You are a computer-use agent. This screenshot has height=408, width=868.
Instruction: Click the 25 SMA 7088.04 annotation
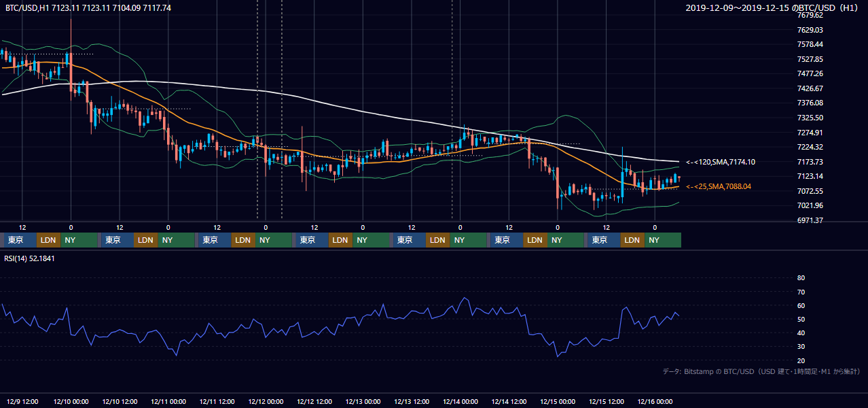click(719, 186)
